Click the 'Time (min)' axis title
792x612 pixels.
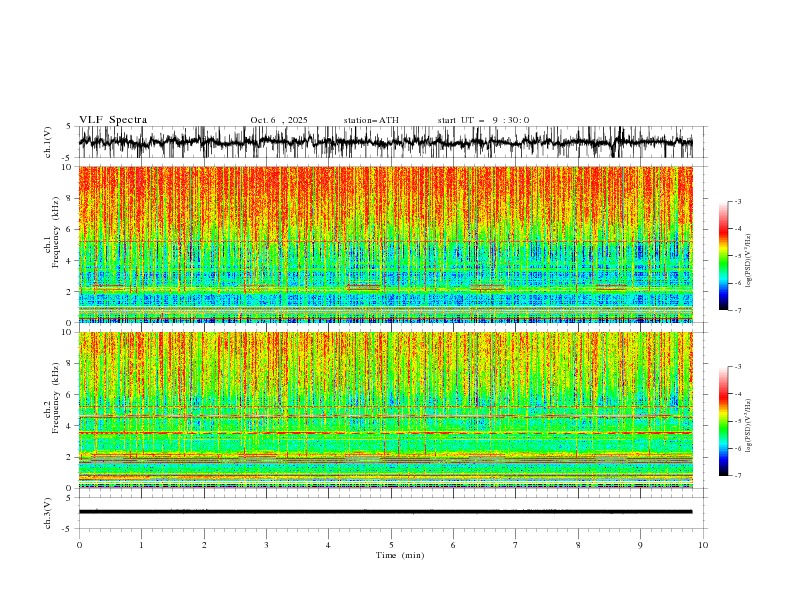pos(400,555)
